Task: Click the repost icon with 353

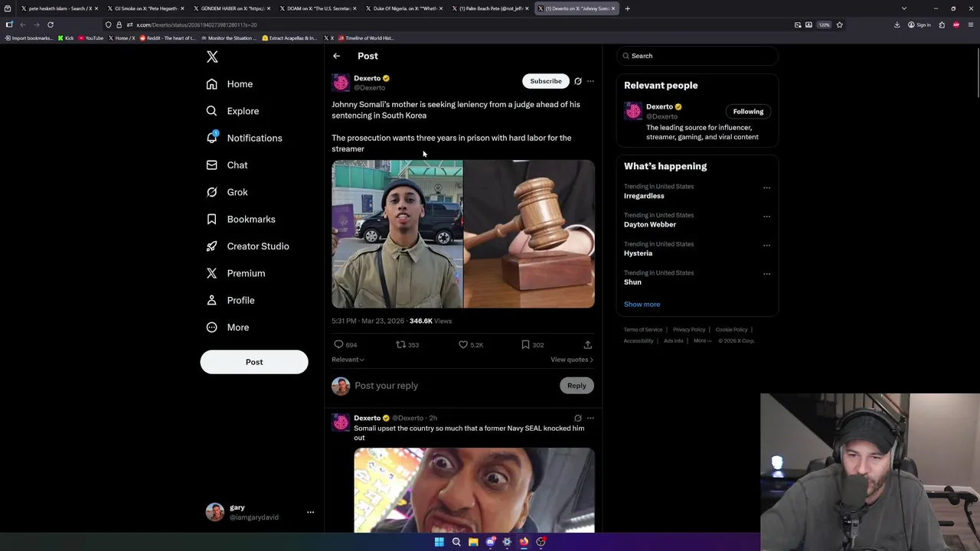Action: (x=400, y=344)
